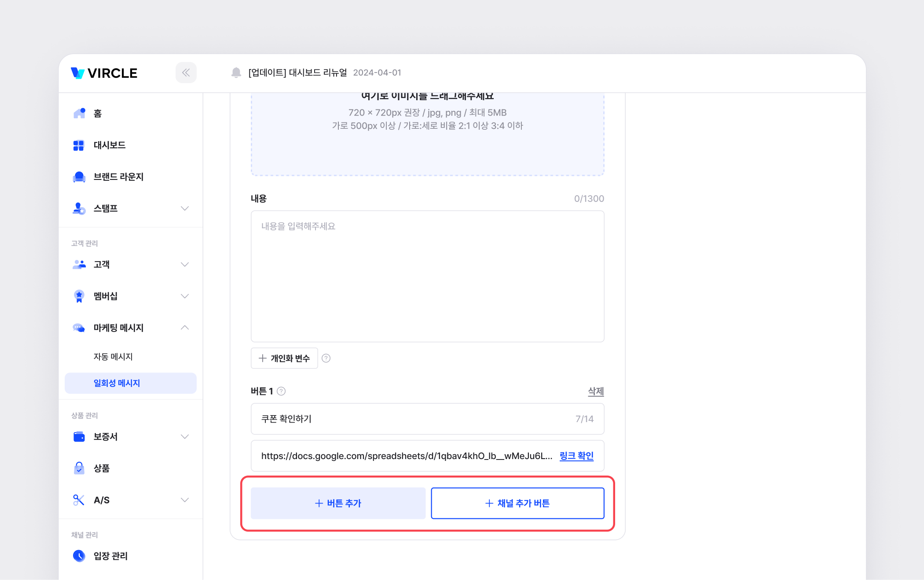Open 브랜드 라운지 sofa icon

(x=79, y=177)
